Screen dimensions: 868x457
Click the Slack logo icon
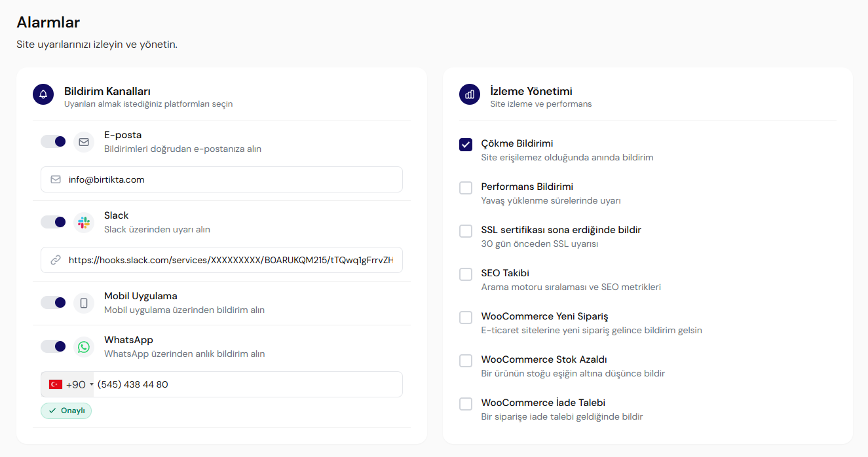(x=84, y=222)
